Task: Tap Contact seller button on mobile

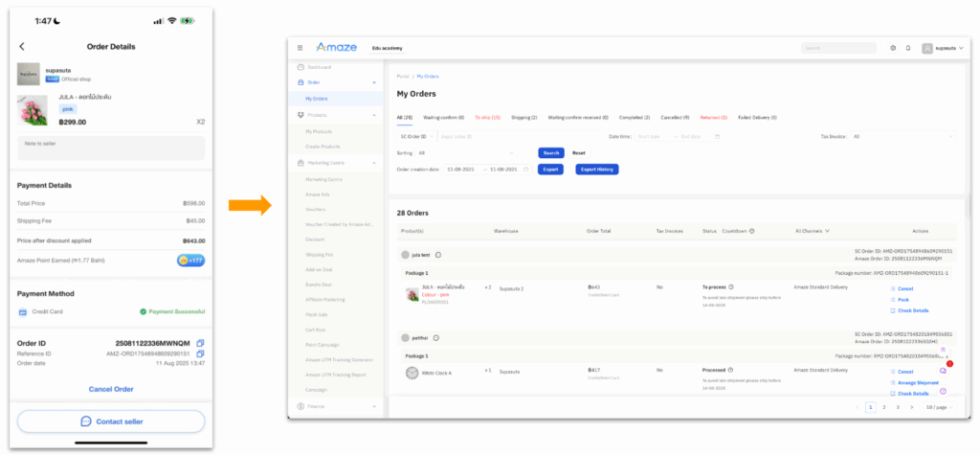Action: 110,421
